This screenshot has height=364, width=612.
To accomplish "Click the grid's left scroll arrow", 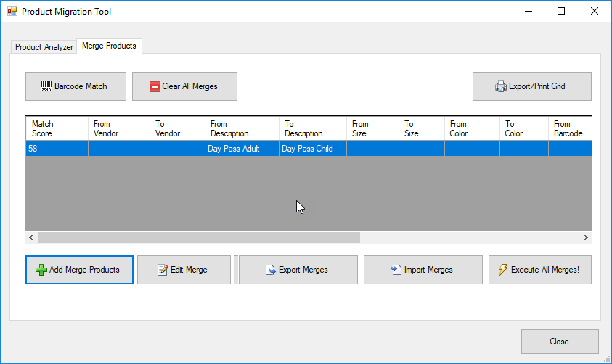I will tap(31, 237).
